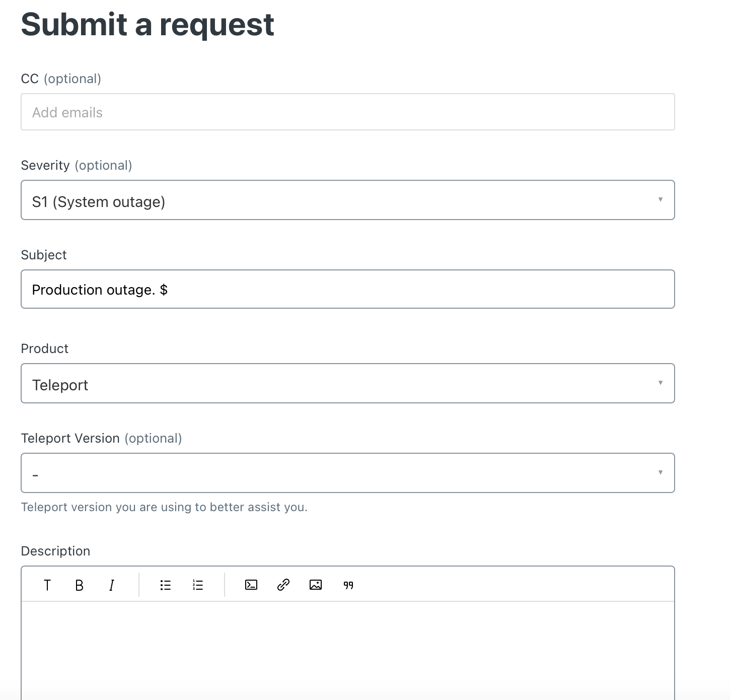The width and height of the screenshot is (730, 700).
Task: Insert a bulleted list
Action: tap(166, 585)
